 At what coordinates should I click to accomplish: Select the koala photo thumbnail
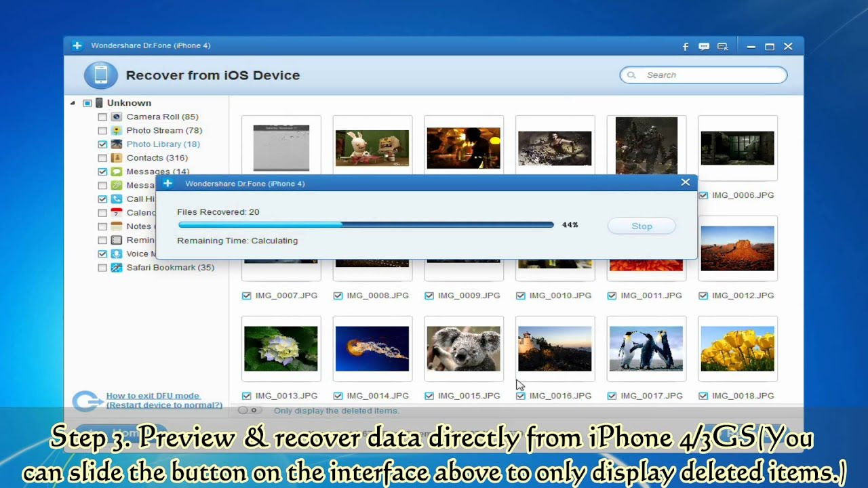(x=464, y=348)
